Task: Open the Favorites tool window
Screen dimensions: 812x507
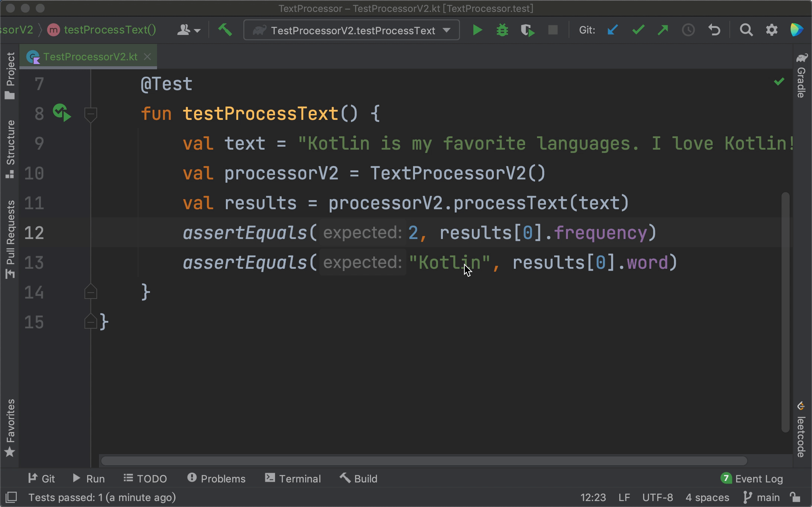Action: [x=10, y=428]
